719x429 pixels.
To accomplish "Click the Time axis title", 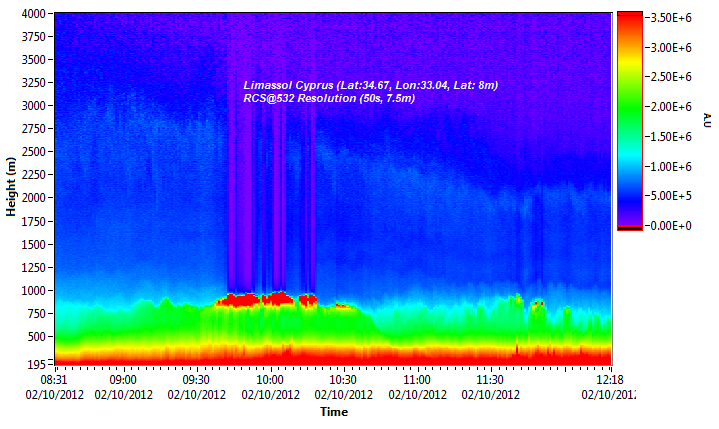I will [x=333, y=412].
